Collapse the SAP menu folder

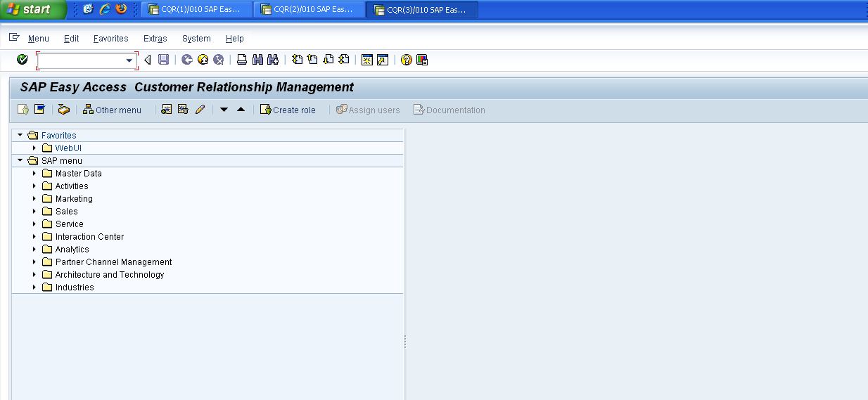click(20, 160)
